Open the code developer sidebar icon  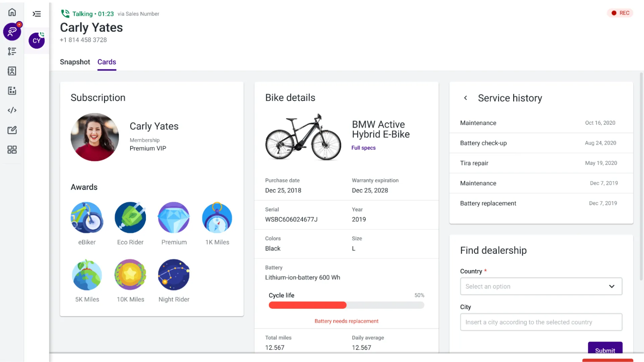[x=12, y=110]
